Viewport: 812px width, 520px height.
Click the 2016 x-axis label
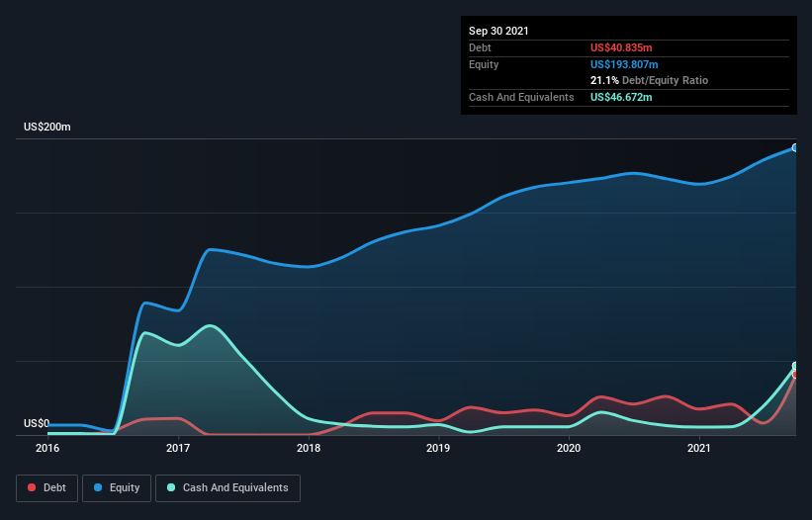[47, 448]
